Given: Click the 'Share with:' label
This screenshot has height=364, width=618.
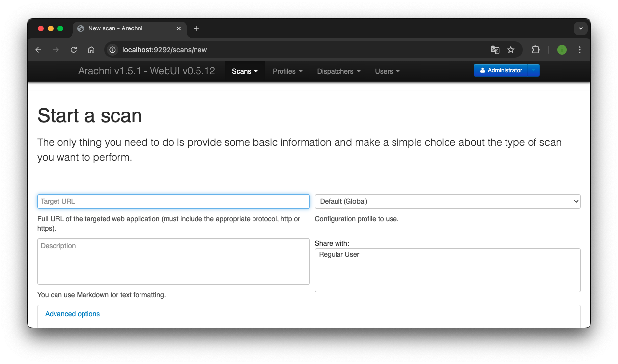Looking at the screenshot, I should pyautogui.click(x=332, y=243).
